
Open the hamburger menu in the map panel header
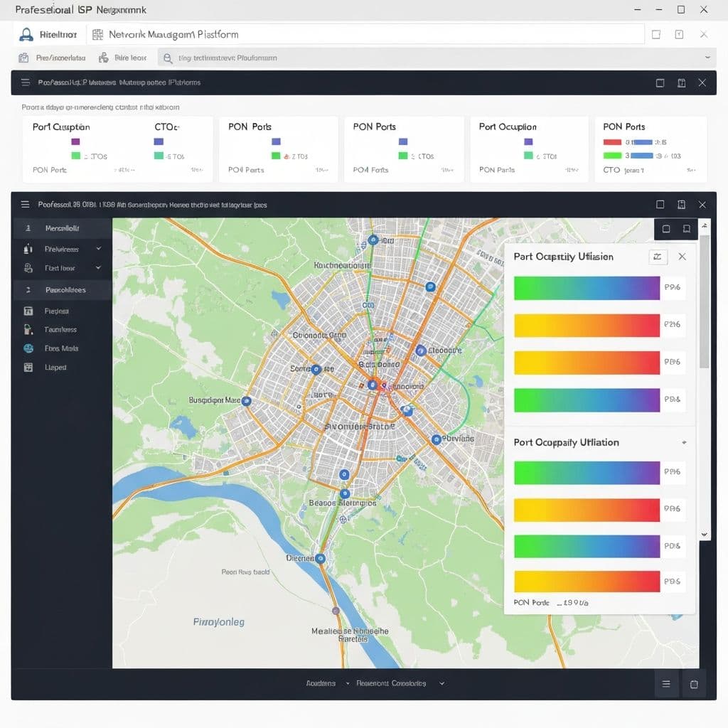tap(26, 204)
